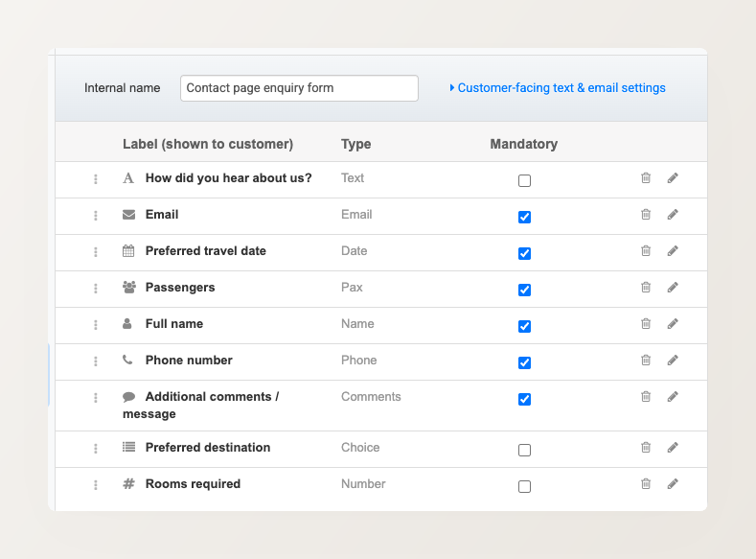Image resolution: width=756 pixels, height=559 pixels.
Task: Click drag handle of Full name row
Action: point(96,325)
